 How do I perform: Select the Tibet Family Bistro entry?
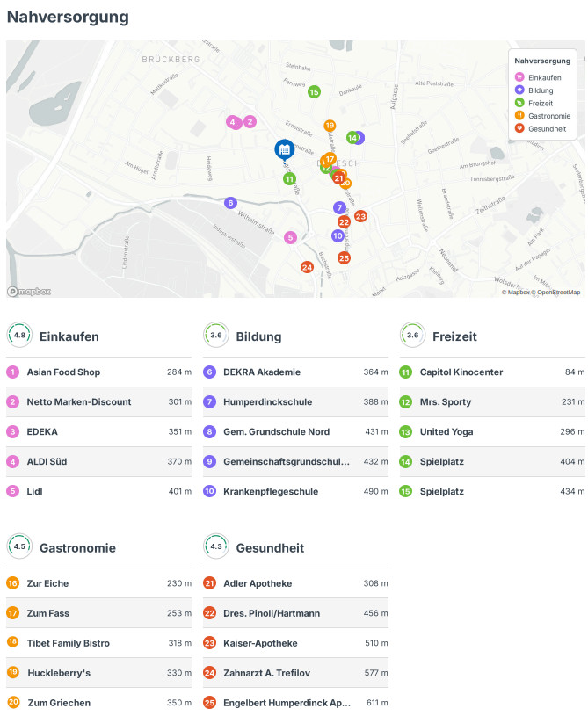pos(98,643)
